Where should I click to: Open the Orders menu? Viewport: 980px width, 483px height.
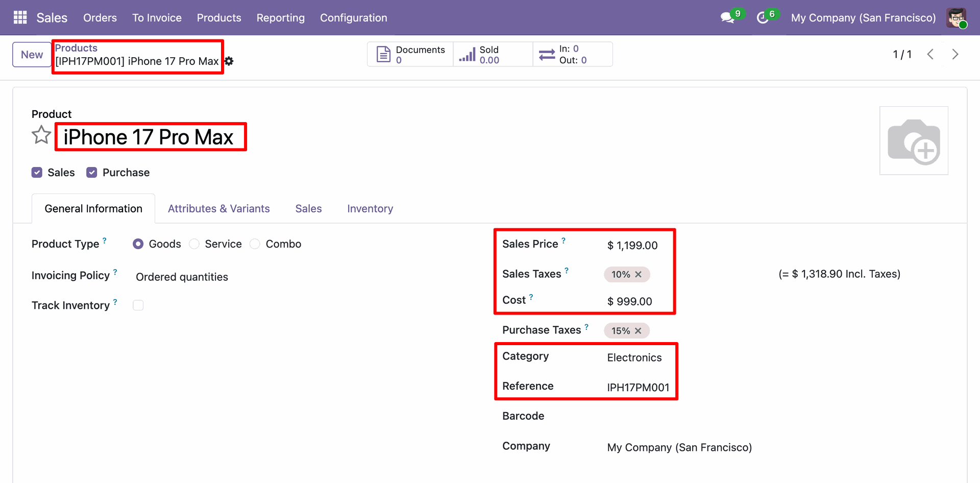click(x=100, y=18)
